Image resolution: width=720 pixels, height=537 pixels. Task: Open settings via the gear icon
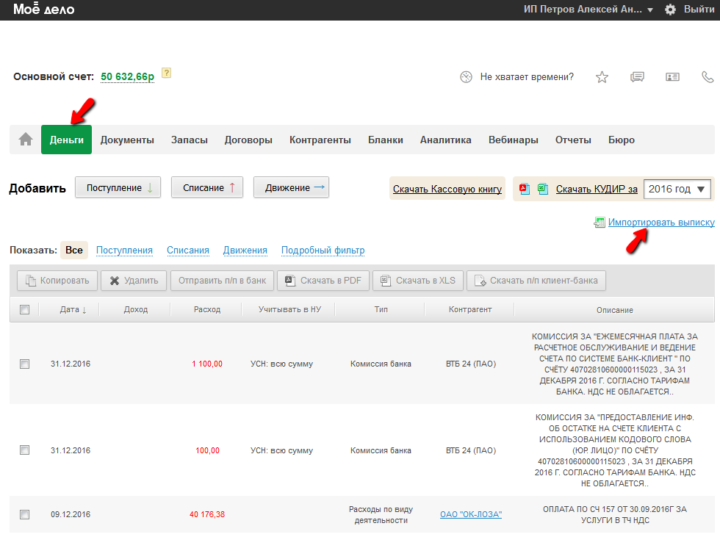click(670, 9)
